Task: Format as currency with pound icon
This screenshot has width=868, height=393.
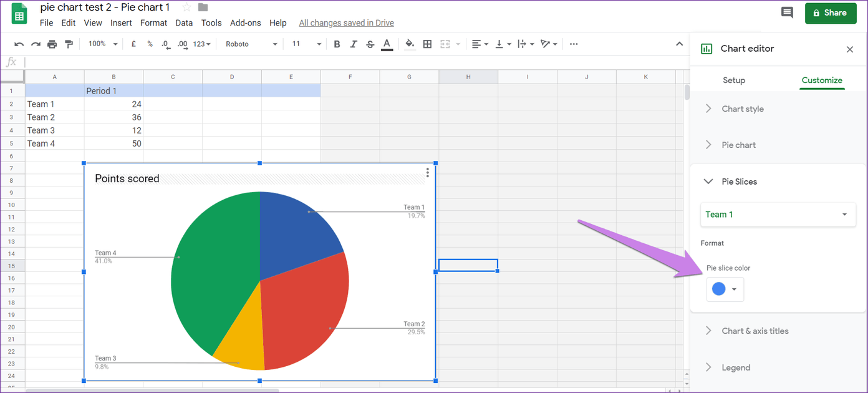Action: 133,44
